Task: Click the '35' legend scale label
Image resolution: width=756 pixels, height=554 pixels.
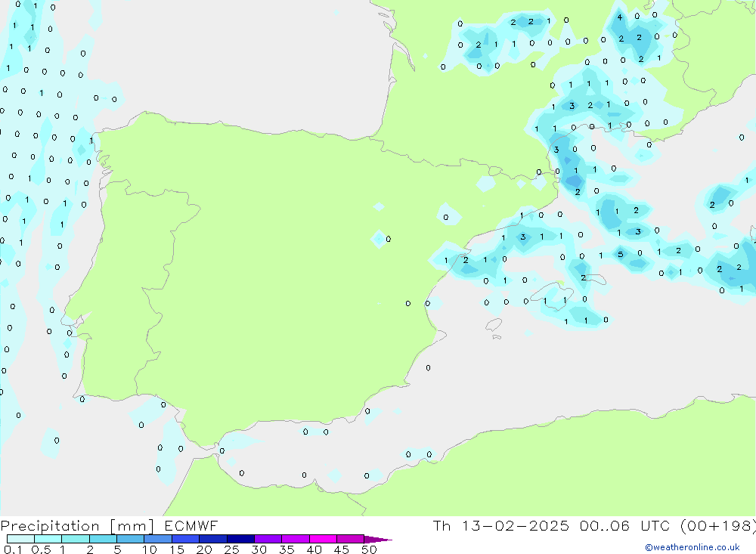Action: click(287, 549)
